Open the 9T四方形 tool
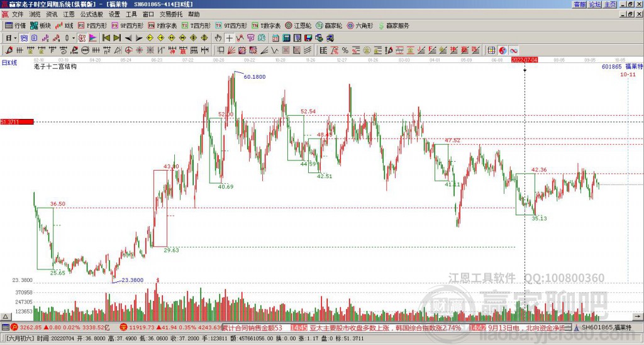Screen dimensions: 644x345 point(231,25)
